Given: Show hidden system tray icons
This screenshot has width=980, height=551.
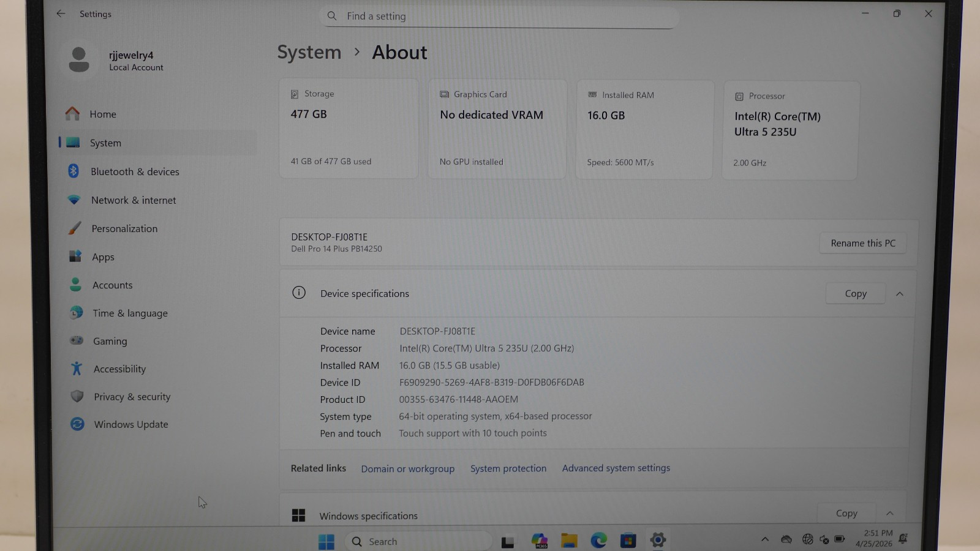Looking at the screenshot, I should (765, 539).
